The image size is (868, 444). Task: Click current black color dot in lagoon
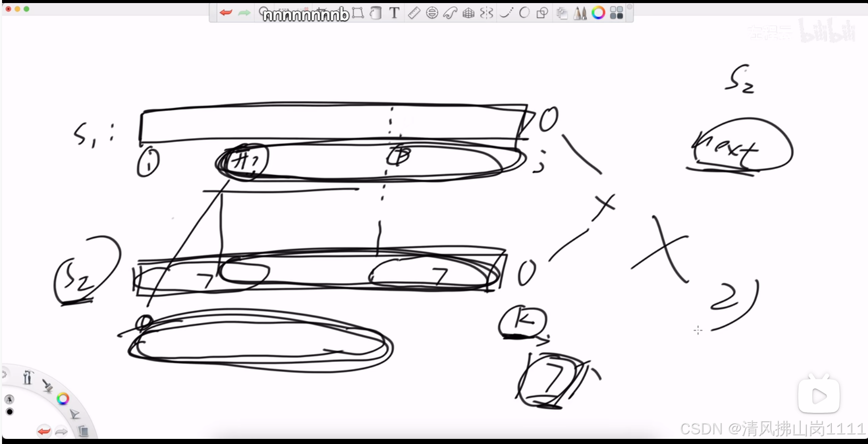pos(9,411)
